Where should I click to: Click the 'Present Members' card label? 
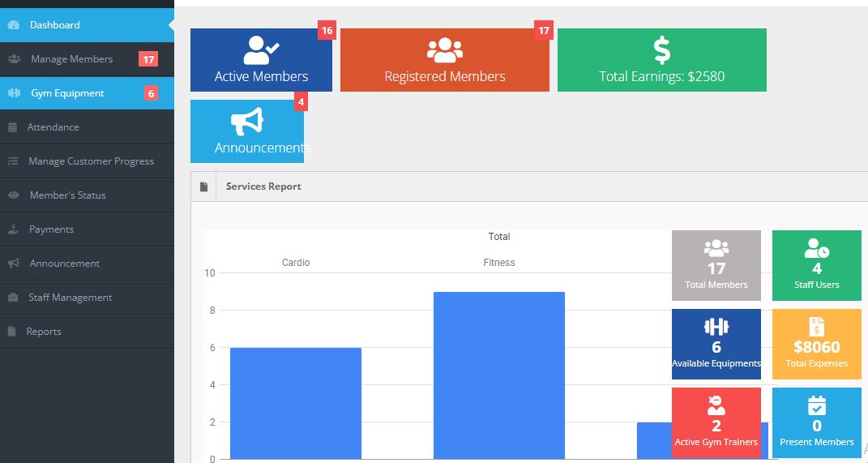[x=816, y=442]
